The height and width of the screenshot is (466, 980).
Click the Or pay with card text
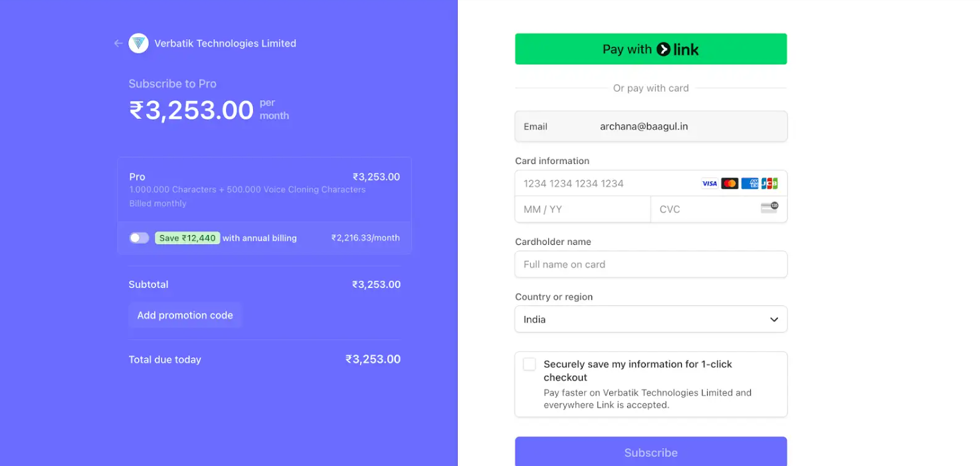(x=651, y=88)
